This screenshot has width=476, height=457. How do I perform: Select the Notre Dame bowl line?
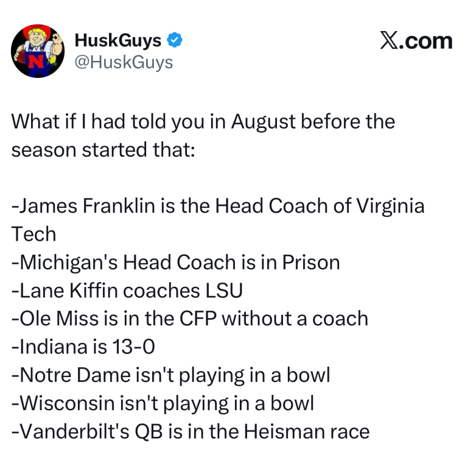pyautogui.click(x=170, y=375)
